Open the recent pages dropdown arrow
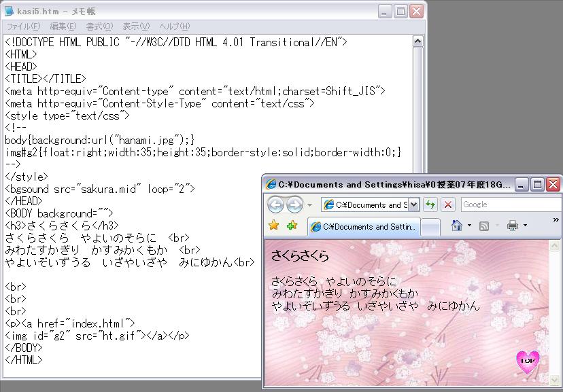The image size is (563, 392). (309, 205)
